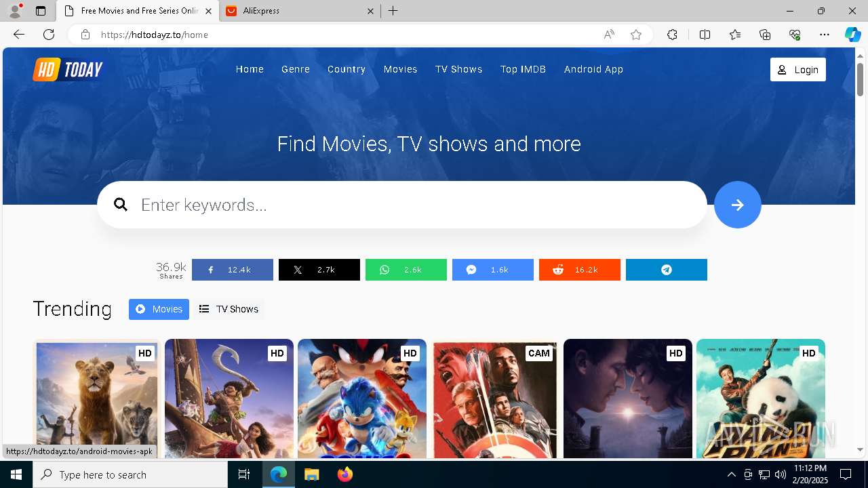868x488 pixels.
Task: Refresh the page
Action: tap(49, 35)
